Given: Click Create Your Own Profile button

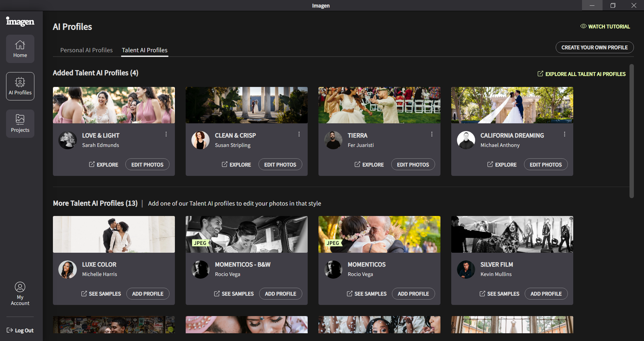Looking at the screenshot, I should click(x=594, y=48).
